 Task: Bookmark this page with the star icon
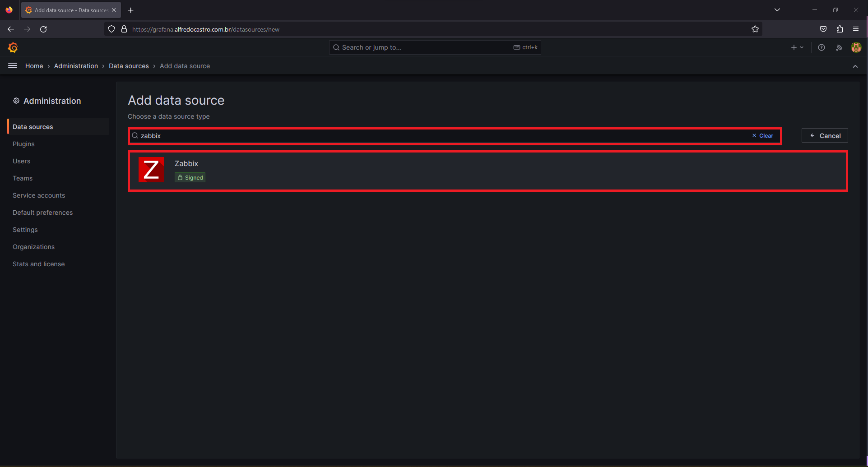click(755, 29)
